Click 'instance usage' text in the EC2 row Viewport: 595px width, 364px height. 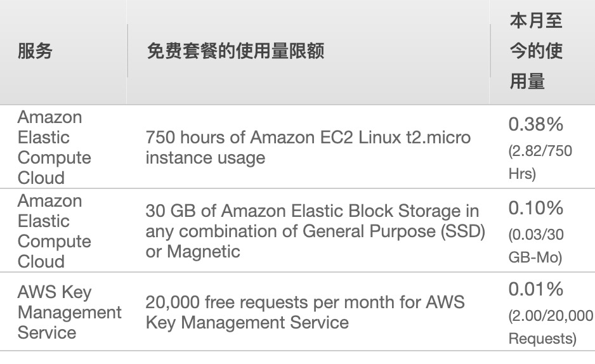click(x=206, y=158)
